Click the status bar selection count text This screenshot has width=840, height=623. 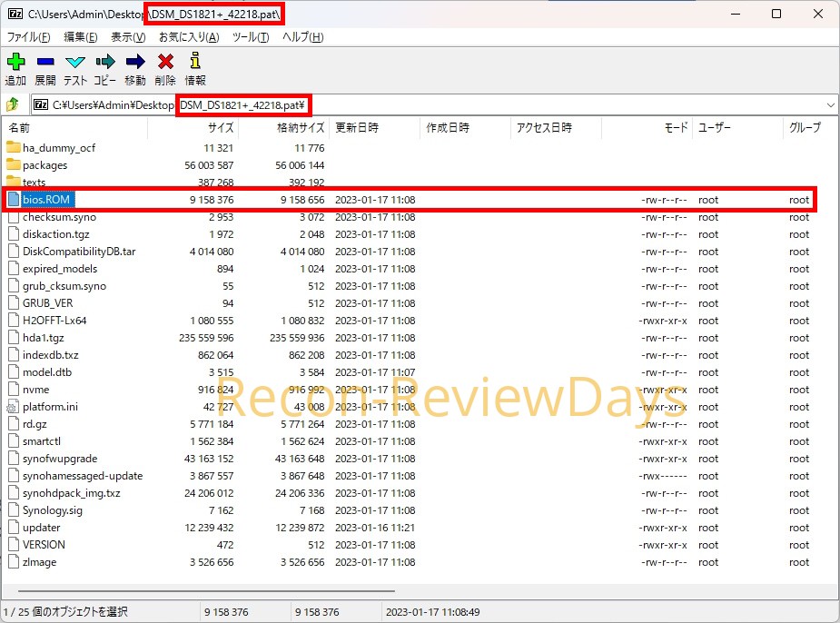64,611
